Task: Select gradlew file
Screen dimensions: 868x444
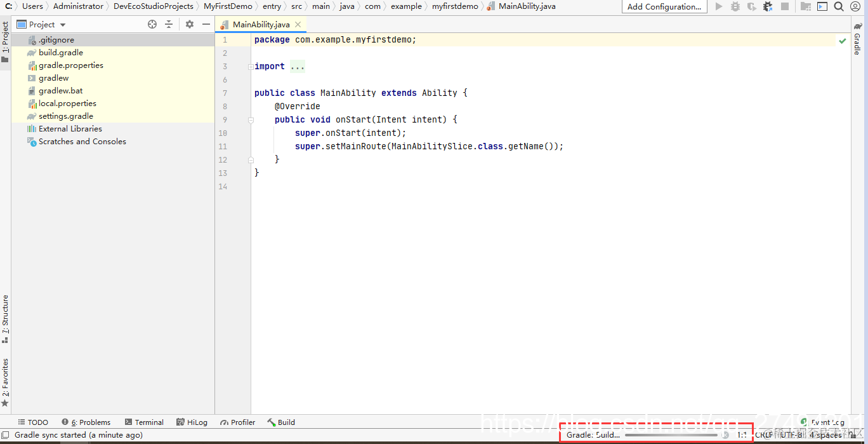Action: (x=113, y=78)
